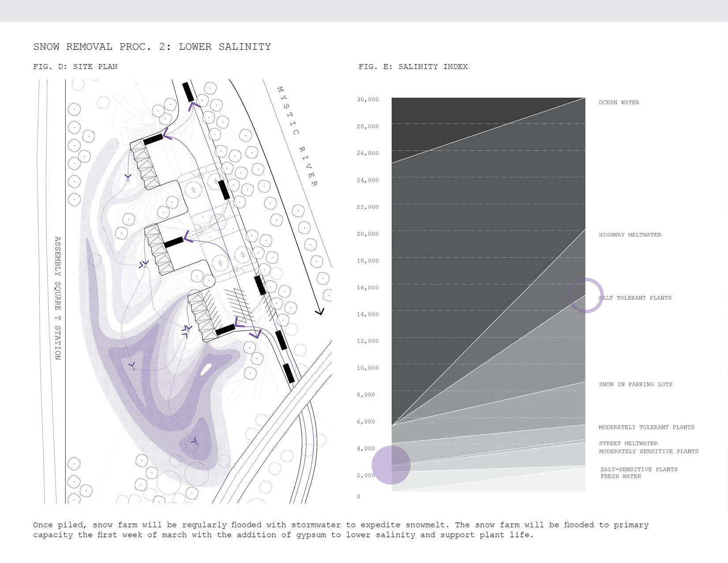Click the filled purple circle marker on chart
728x563 pixels.
tap(391, 465)
